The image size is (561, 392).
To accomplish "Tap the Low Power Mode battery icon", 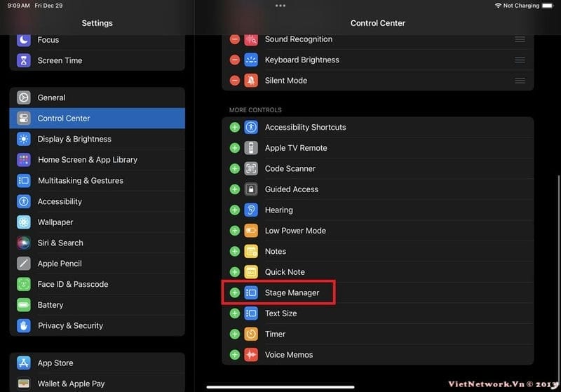I will 251,231.
